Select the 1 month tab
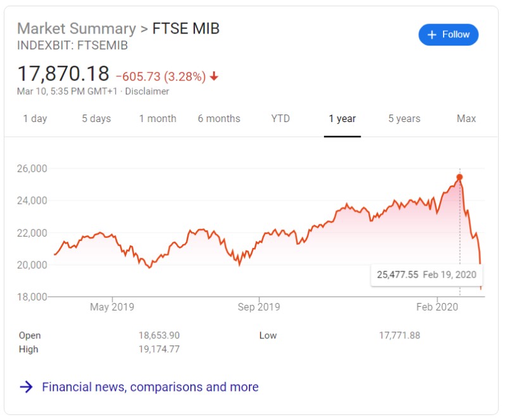 pos(158,119)
